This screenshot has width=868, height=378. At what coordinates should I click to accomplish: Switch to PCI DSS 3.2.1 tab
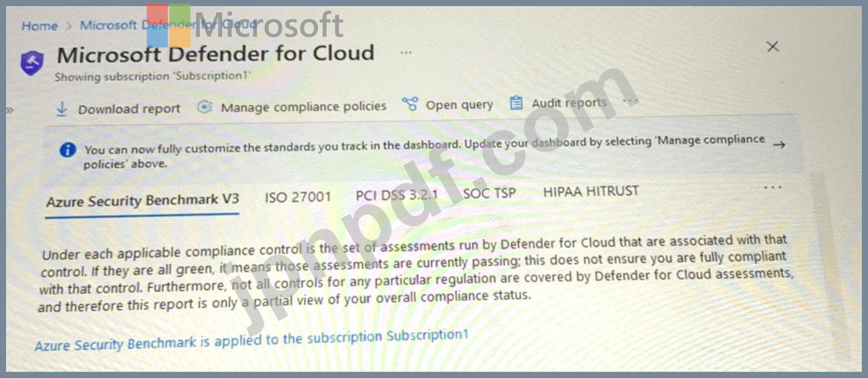[x=396, y=195]
